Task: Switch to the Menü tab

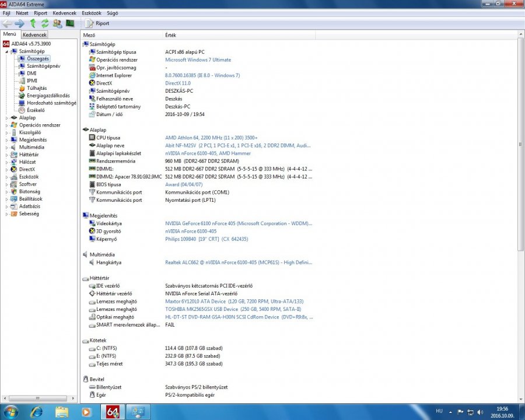Action: (x=10, y=34)
